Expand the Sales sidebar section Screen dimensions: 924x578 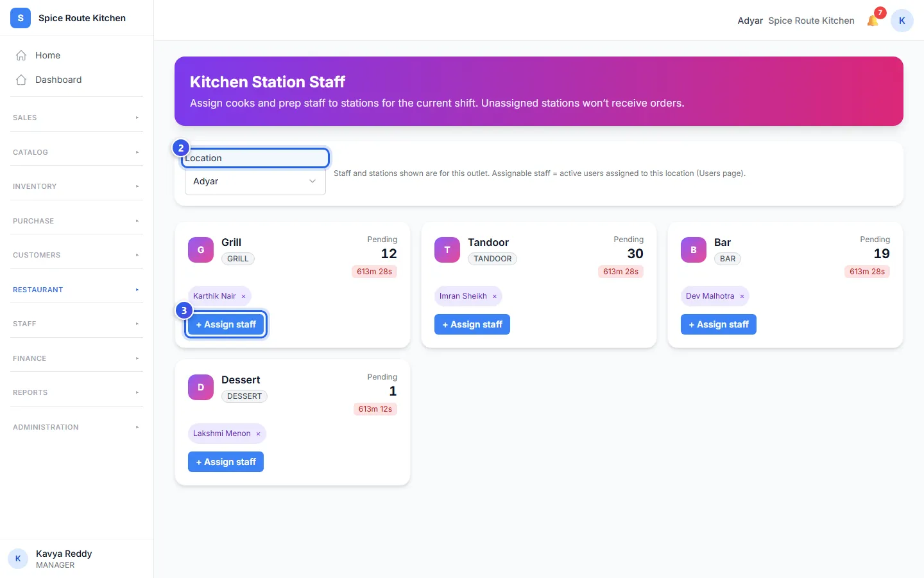76,118
